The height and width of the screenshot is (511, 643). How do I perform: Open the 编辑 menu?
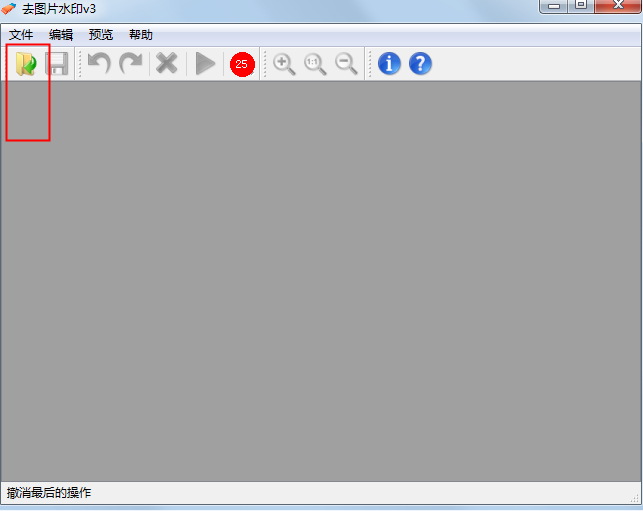pyautogui.click(x=61, y=35)
